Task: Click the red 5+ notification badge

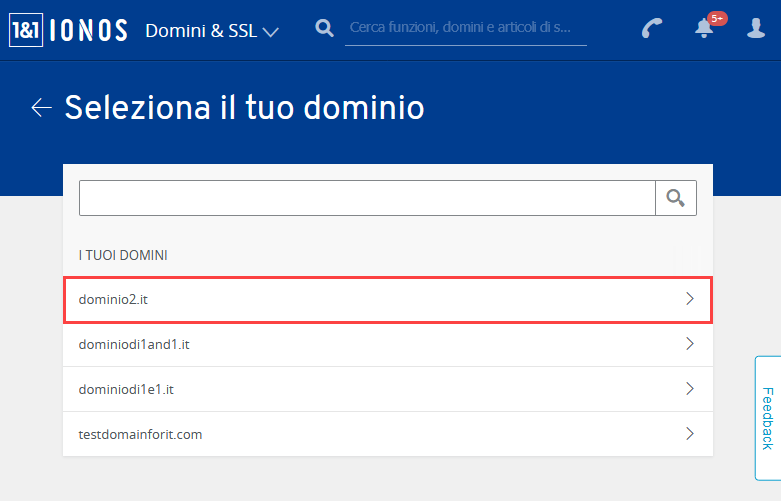Action: (x=717, y=18)
